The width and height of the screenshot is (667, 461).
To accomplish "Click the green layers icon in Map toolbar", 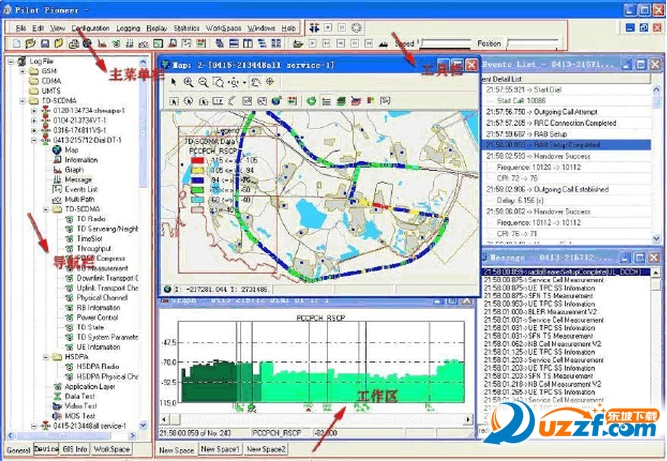I will 341,101.
